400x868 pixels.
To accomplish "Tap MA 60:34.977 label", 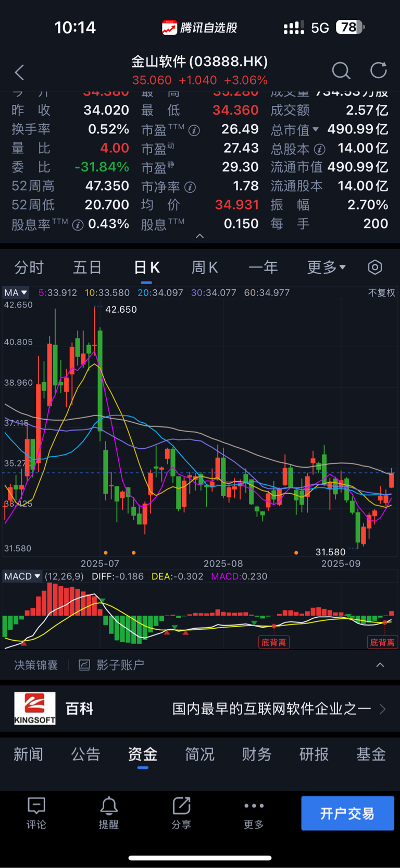I will (x=267, y=293).
